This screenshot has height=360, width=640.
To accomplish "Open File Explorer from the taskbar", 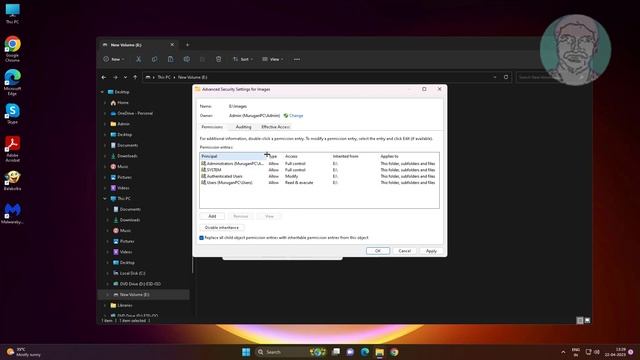I will (x=380, y=352).
